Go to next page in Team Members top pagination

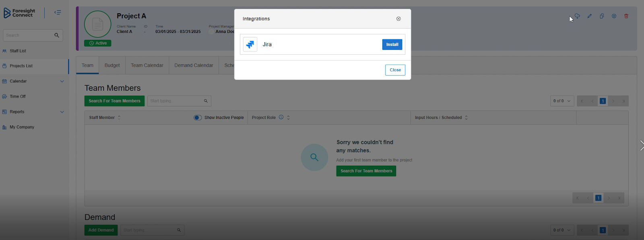pyautogui.click(x=613, y=101)
